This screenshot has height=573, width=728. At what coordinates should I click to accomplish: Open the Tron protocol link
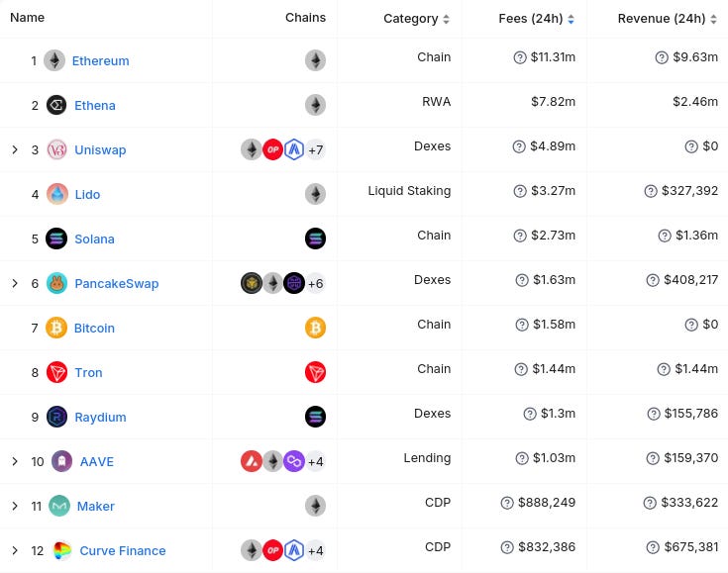click(88, 372)
